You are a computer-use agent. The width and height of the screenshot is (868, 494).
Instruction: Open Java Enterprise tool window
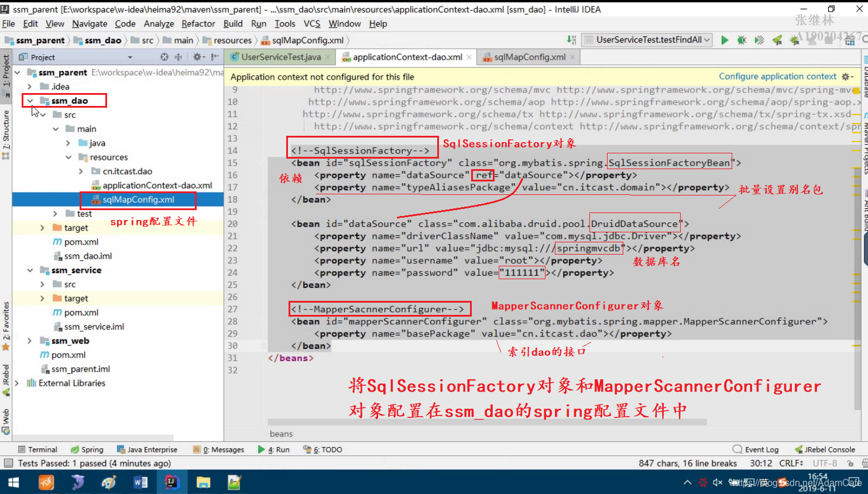click(x=147, y=450)
